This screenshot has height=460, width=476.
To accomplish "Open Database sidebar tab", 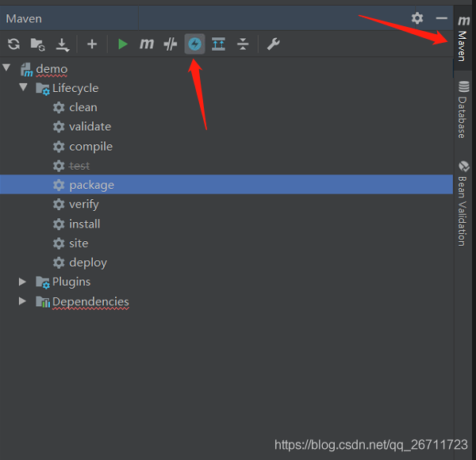I will click(463, 110).
